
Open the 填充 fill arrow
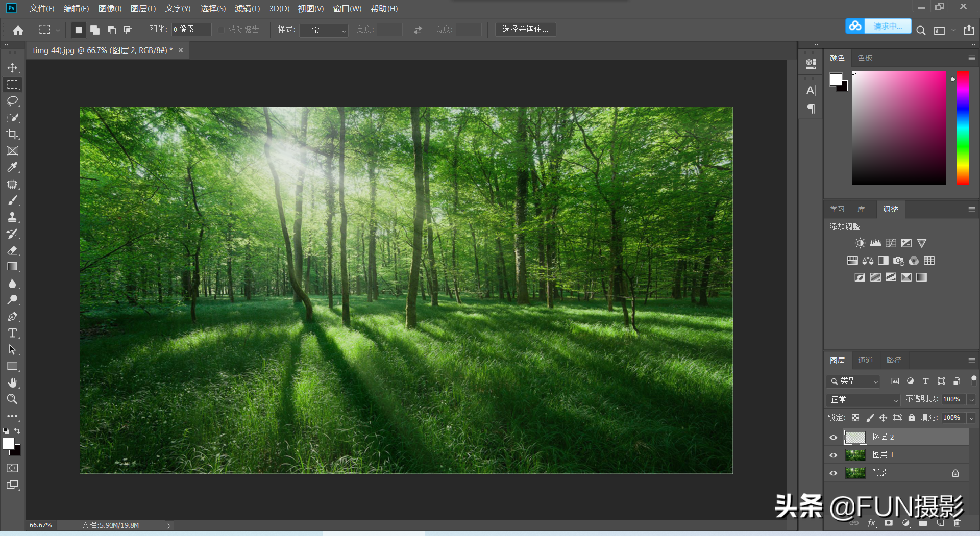click(x=972, y=418)
